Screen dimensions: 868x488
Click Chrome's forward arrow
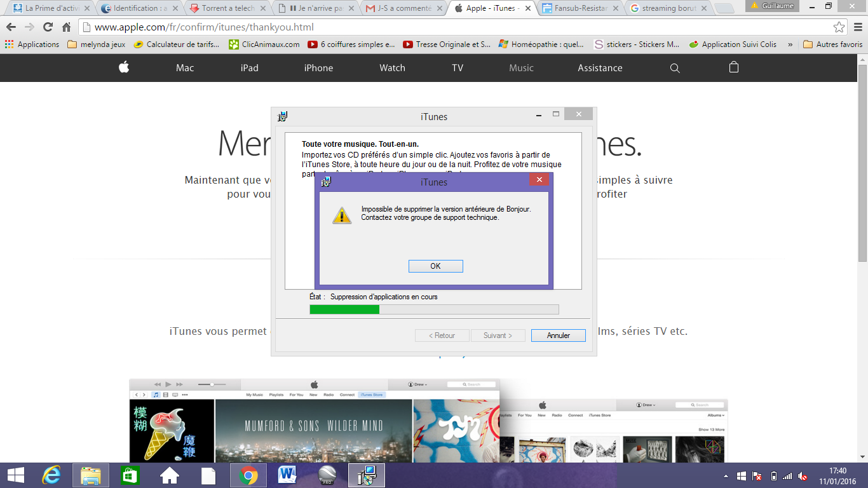tap(29, 27)
